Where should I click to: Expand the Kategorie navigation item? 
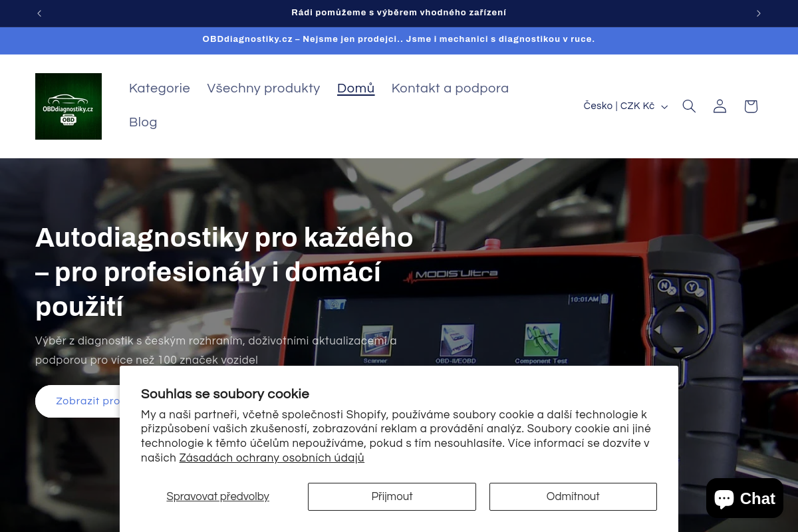[160, 88]
